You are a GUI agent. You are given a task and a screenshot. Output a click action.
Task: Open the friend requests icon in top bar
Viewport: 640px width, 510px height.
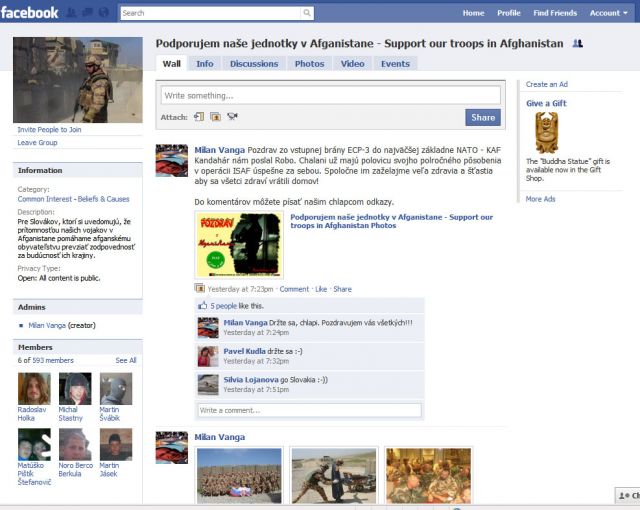tap(73, 13)
